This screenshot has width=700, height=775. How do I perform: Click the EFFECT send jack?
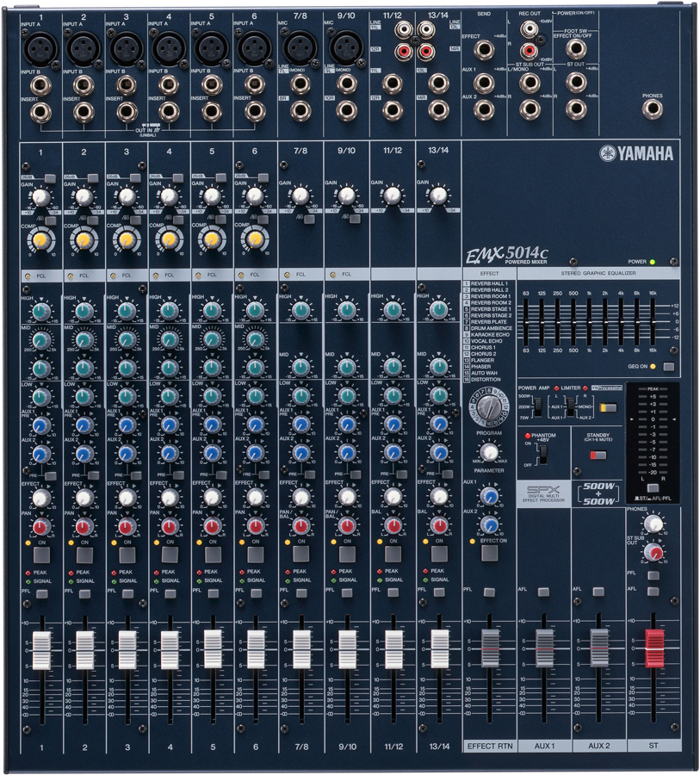pyautogui.click(x=484, y=49)
